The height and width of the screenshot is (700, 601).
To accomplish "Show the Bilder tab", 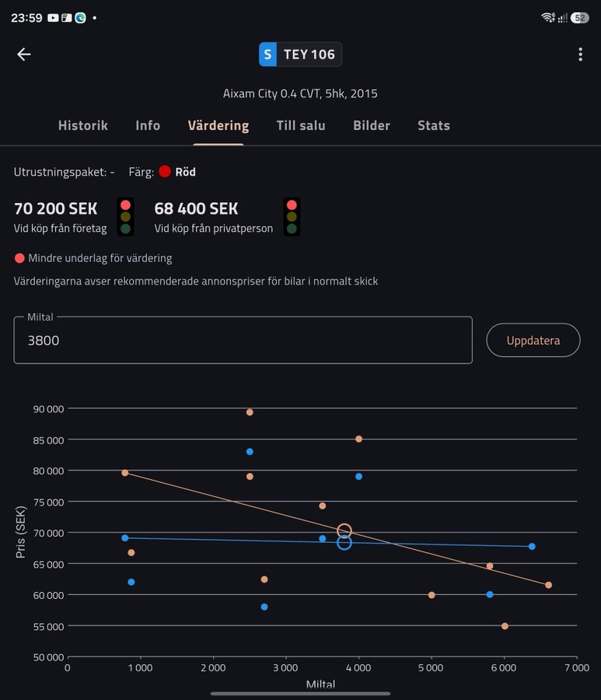I will coord(371,125).
